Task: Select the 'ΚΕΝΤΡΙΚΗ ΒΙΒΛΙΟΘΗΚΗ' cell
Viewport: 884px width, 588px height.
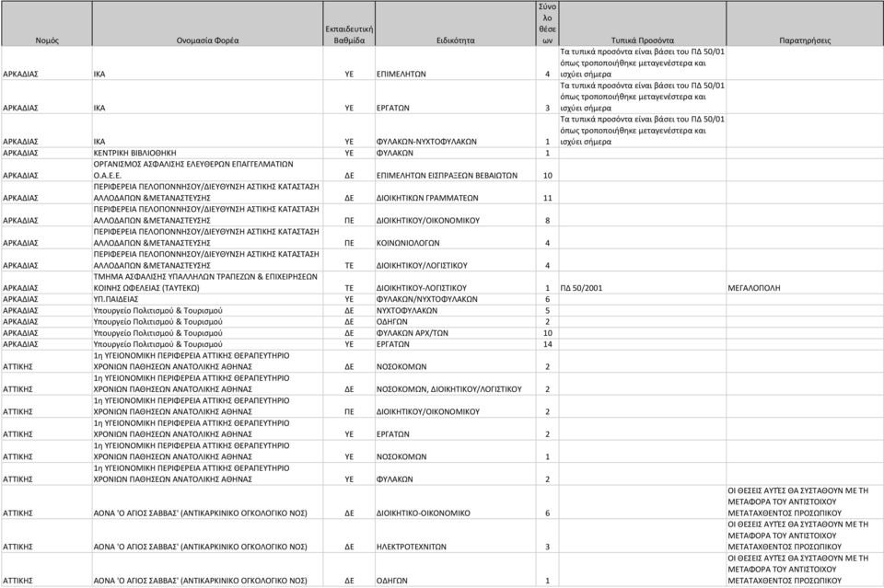Action: coord(207,153)
